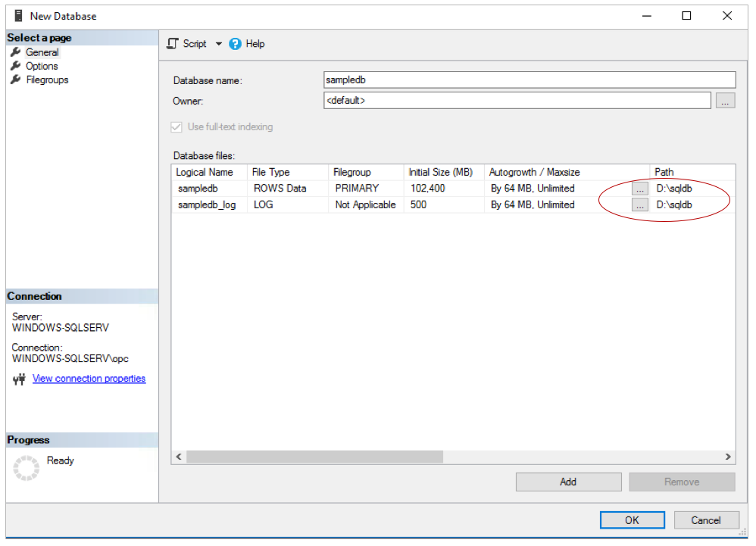Open the Options page
This screenshot has height=546, width=756.
pos(42,66)
